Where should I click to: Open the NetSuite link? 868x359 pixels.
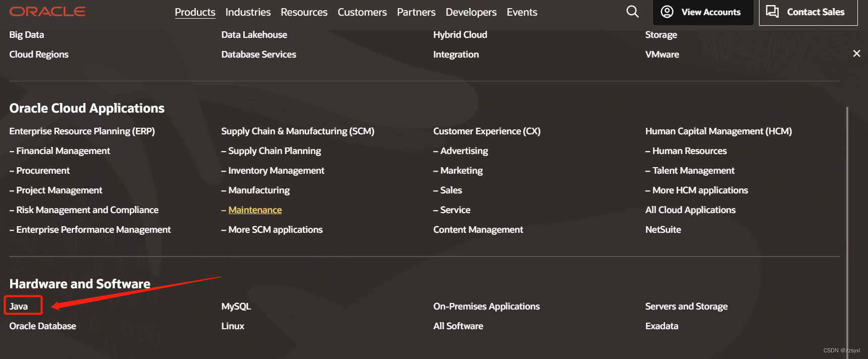point(663,230)
